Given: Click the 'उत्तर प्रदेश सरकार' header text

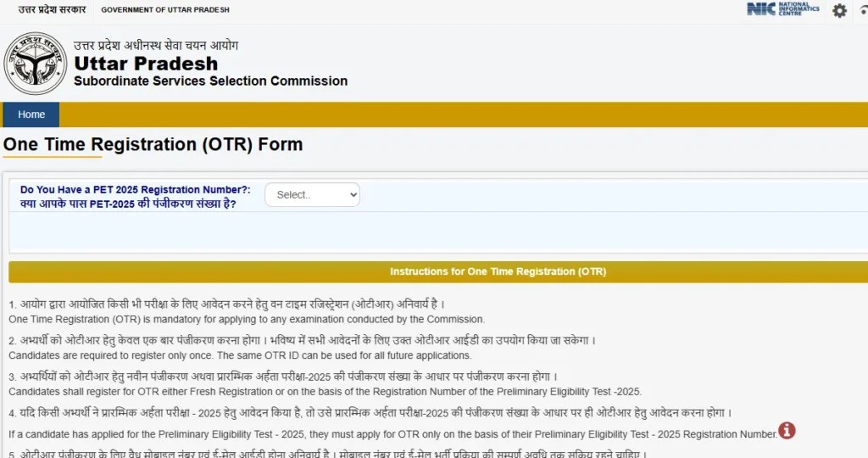Looking at the screenshot, I should click(x=52, y=10).
